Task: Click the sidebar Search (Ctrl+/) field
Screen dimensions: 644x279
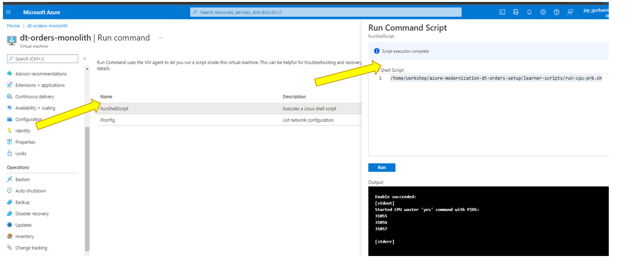Action: pos(43,59)
